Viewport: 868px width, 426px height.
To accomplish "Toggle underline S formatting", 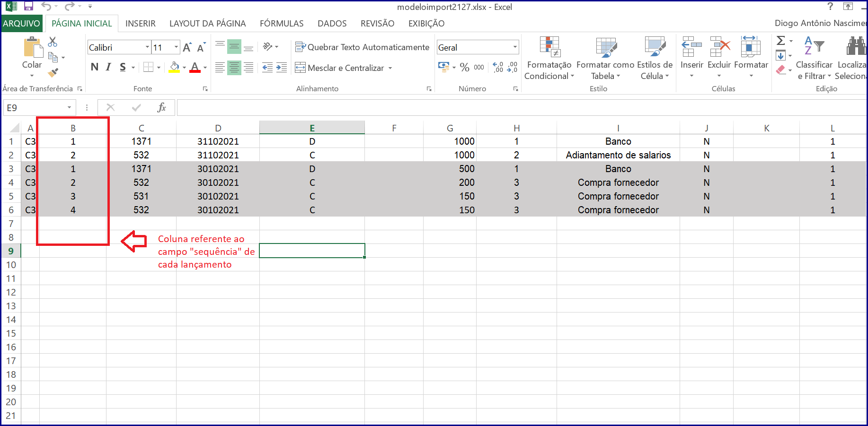I will point(123,67).
